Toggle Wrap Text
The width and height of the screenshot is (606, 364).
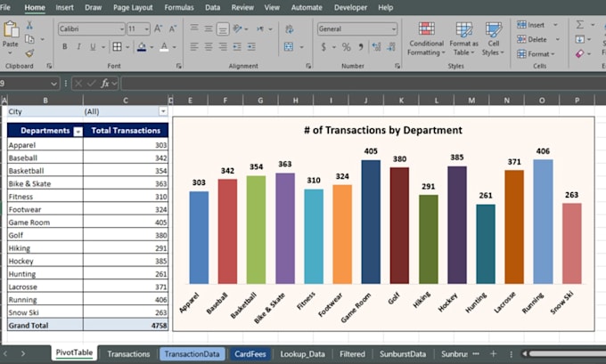coord(289,29)
